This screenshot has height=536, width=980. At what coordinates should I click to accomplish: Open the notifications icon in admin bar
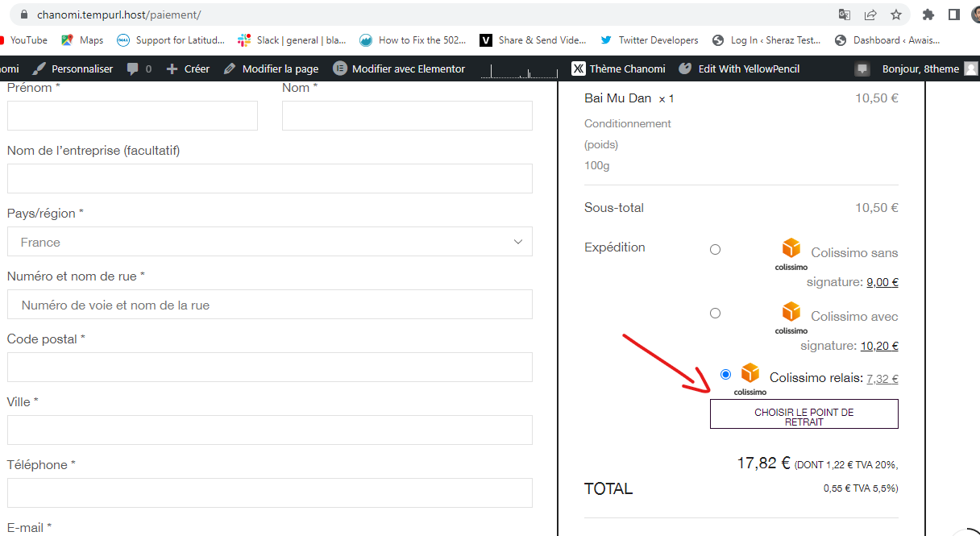tap(862, 69)
